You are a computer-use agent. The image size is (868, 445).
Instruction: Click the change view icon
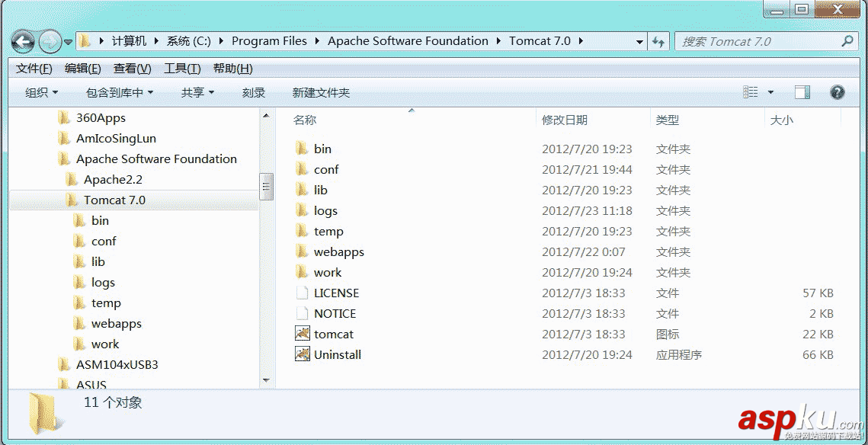[x=751, y=92]
